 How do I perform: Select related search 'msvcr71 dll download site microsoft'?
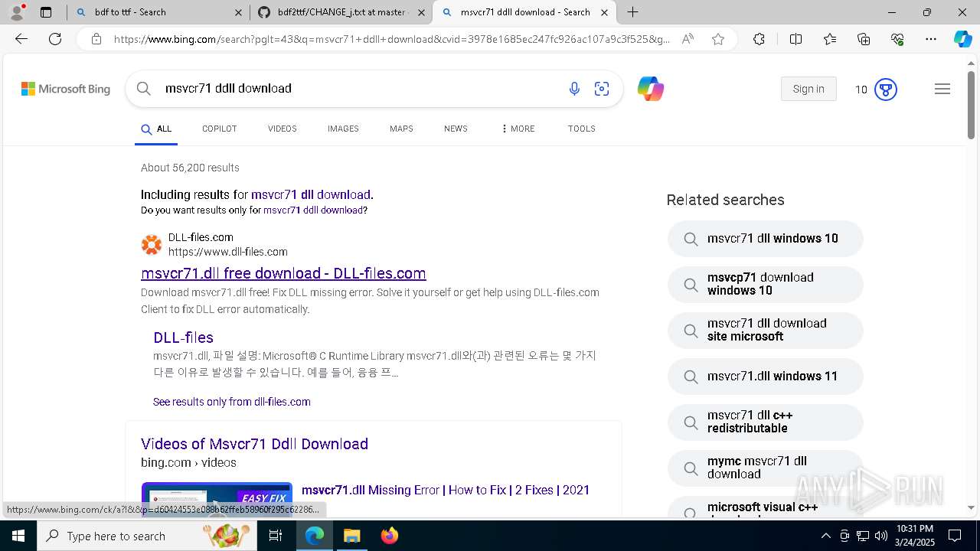point(766,330)
